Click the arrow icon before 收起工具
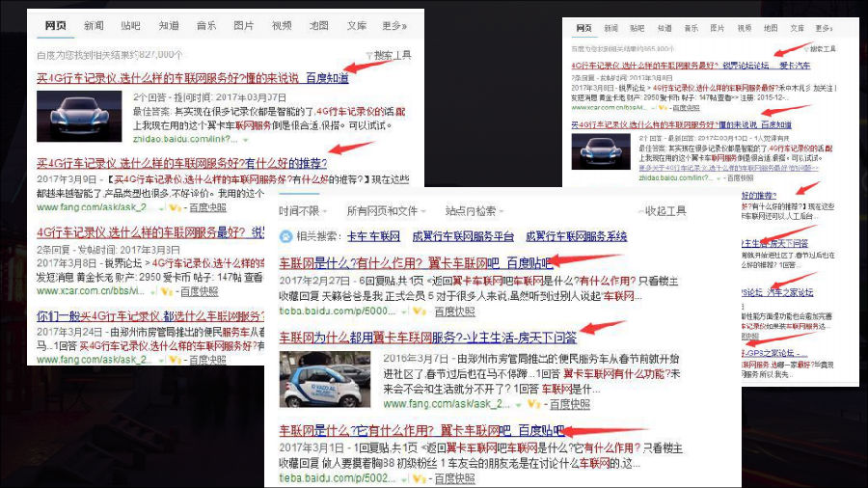The image size is (868, 488). point(638,211)
